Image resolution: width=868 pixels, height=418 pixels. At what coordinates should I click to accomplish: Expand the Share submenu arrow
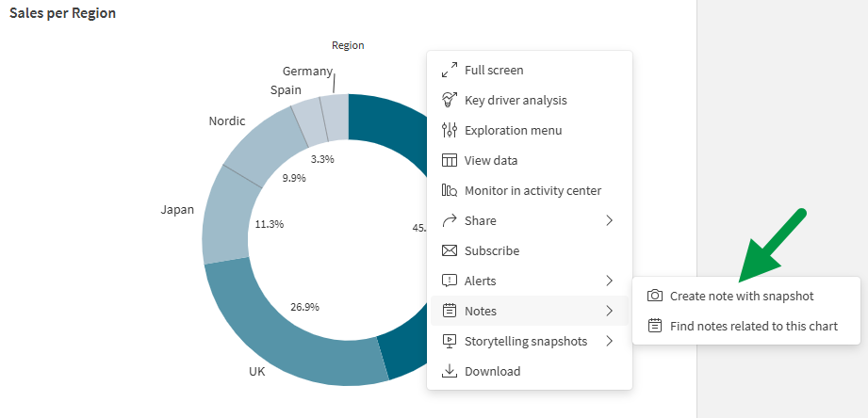pyautogui.click(x=610, y=220)
